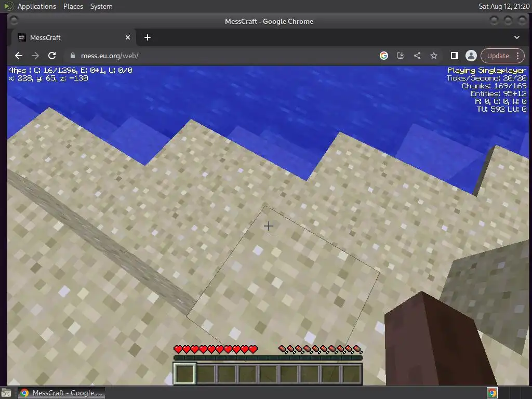Open the System menu

pyautogui.click(x=101, y=6)
